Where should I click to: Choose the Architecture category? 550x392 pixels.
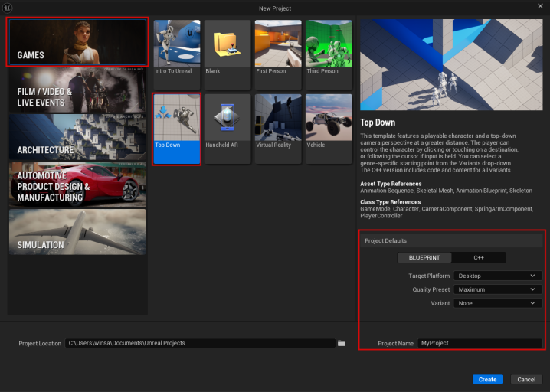[77, 137]
